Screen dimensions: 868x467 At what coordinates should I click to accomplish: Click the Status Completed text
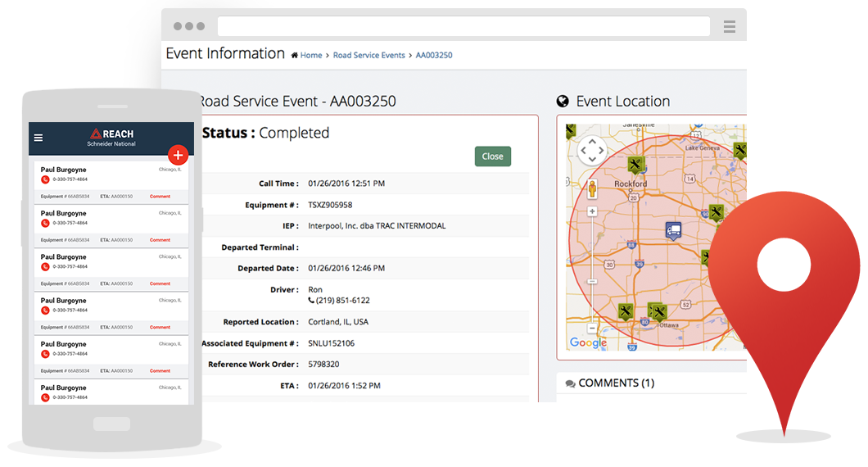click(x=265, y=133)
